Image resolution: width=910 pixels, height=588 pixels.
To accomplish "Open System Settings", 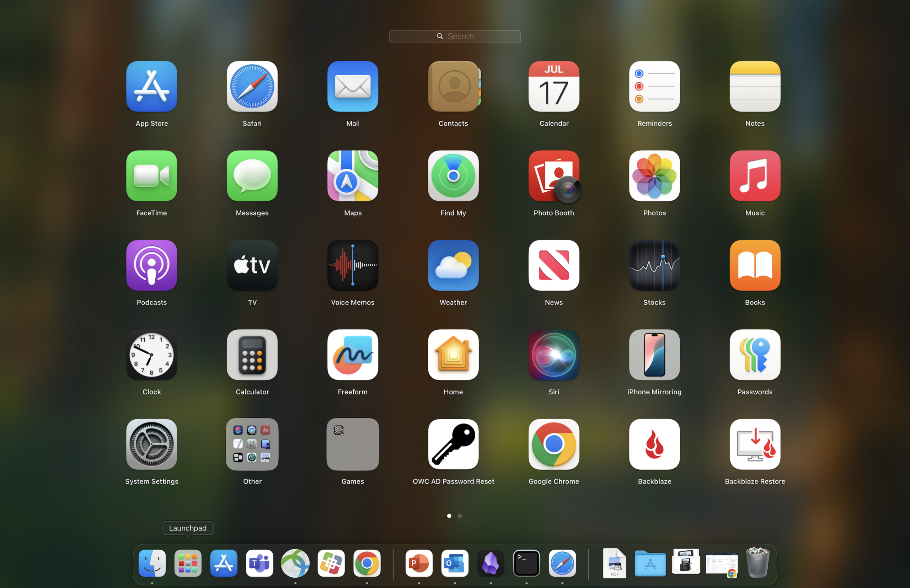I will click(x=151, y=444).
